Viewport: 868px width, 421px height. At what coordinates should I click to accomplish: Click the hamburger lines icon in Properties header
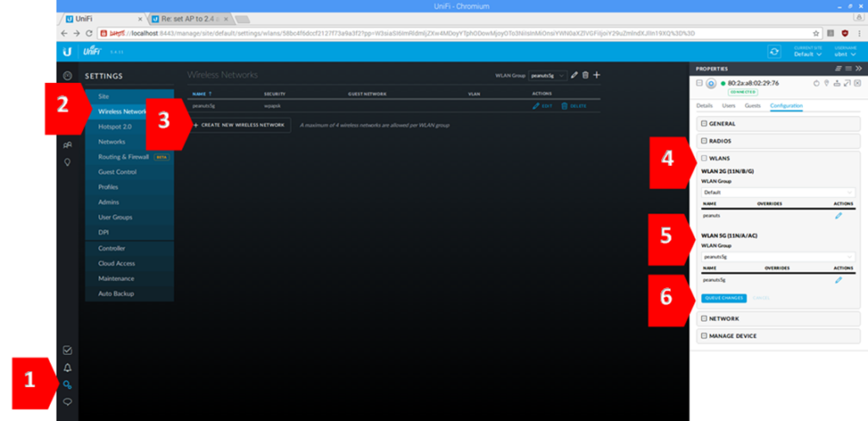click(x=848, y=68)
